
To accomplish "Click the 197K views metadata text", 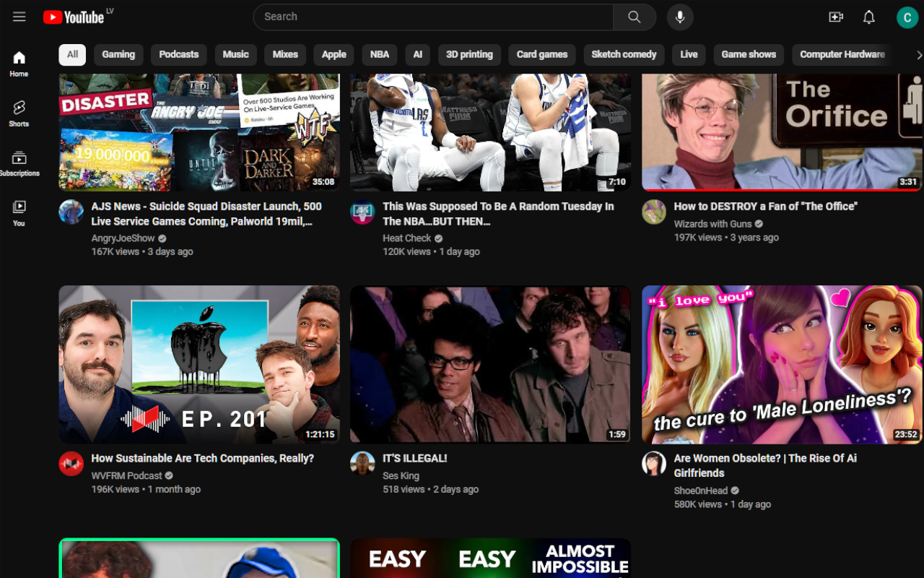I will (698, 238).
